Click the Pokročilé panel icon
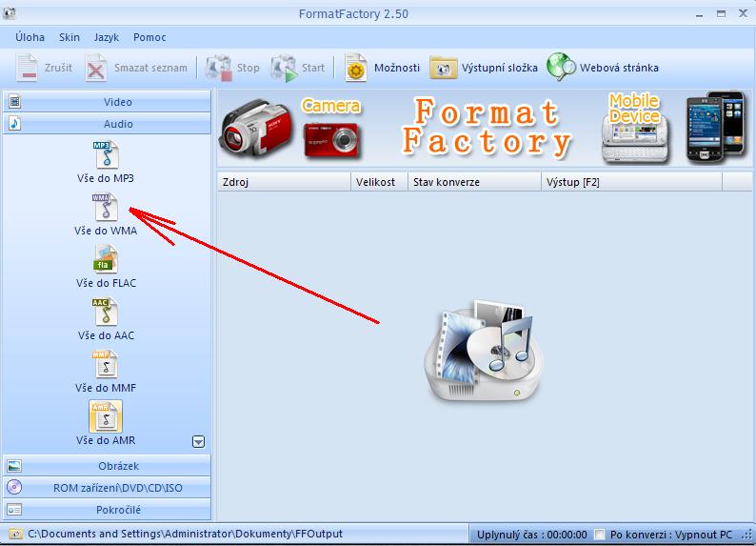The image size is (756, 546). 14,510
